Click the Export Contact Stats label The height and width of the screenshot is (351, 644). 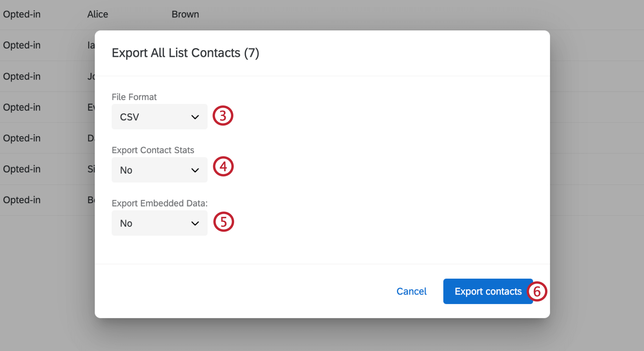click(153, 150)
